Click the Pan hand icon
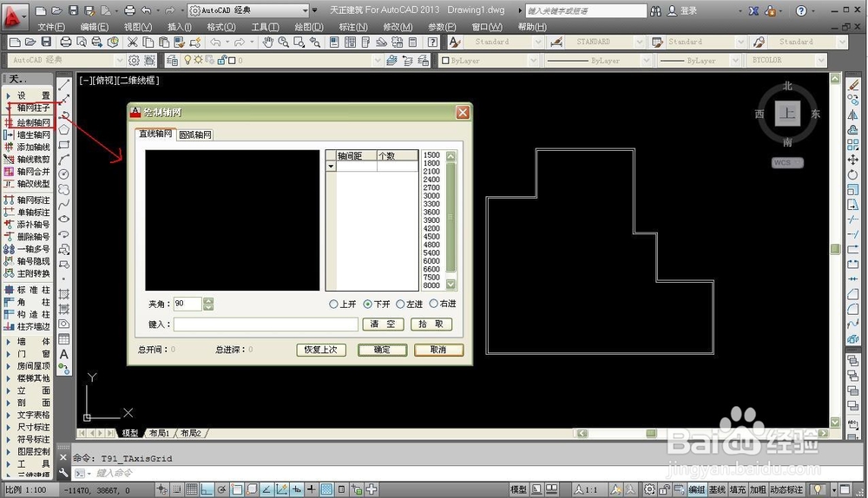868x498 pixels. point(268,42)
